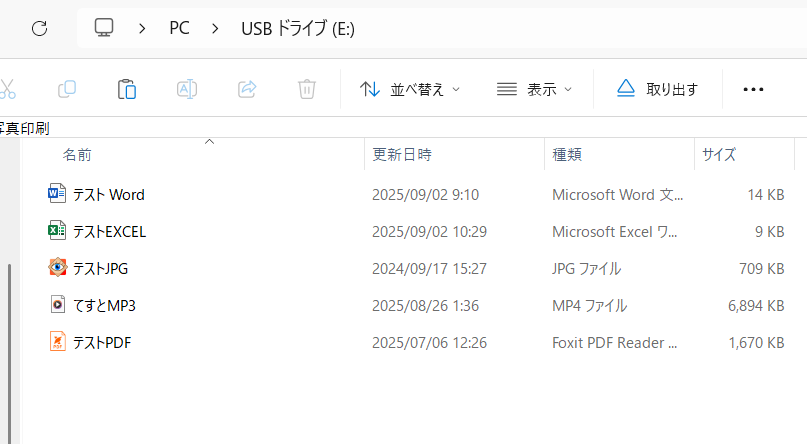Click the Word icon for テスト Word
This screenshot has height=444, width=807.
(57, 194)
